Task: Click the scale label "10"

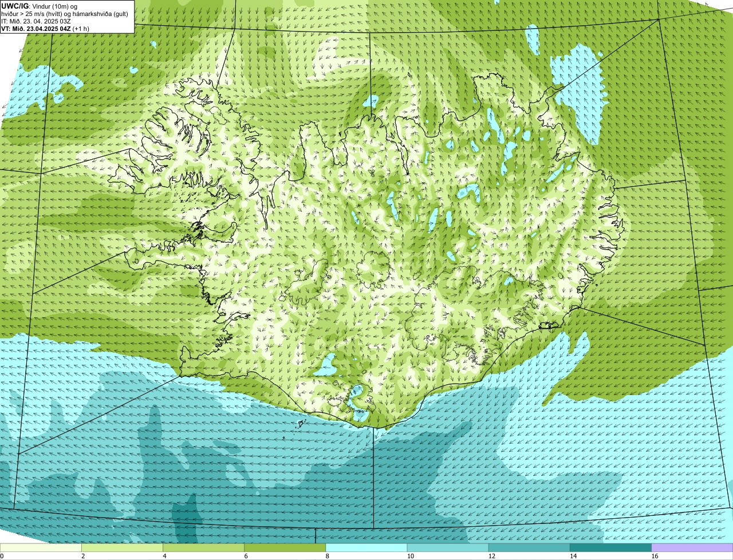Action: pyautogui.click(x=410, y=556)
